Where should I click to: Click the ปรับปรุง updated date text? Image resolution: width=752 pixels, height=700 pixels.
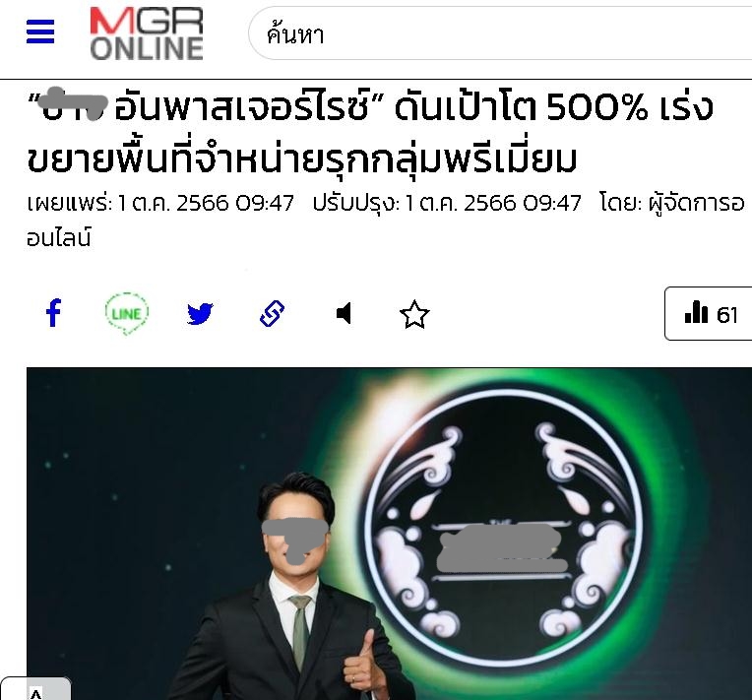tap(447, 203)
